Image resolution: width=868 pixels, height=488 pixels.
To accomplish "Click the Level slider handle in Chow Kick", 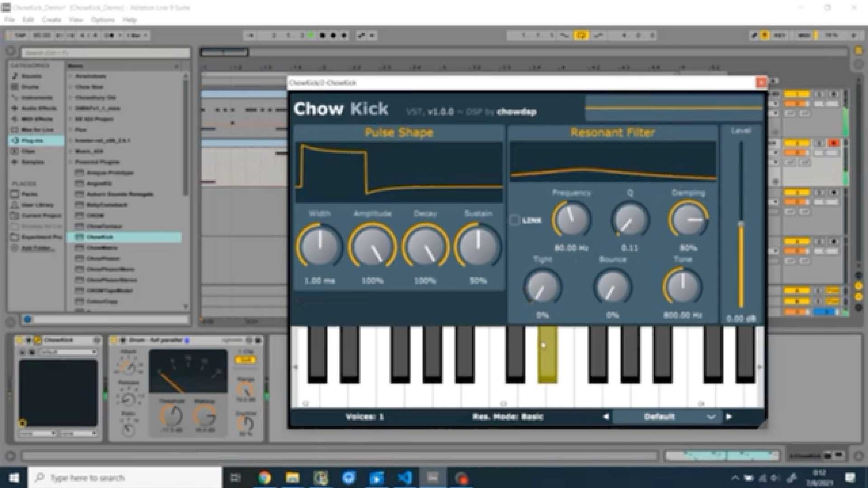I will coord(741,225).
